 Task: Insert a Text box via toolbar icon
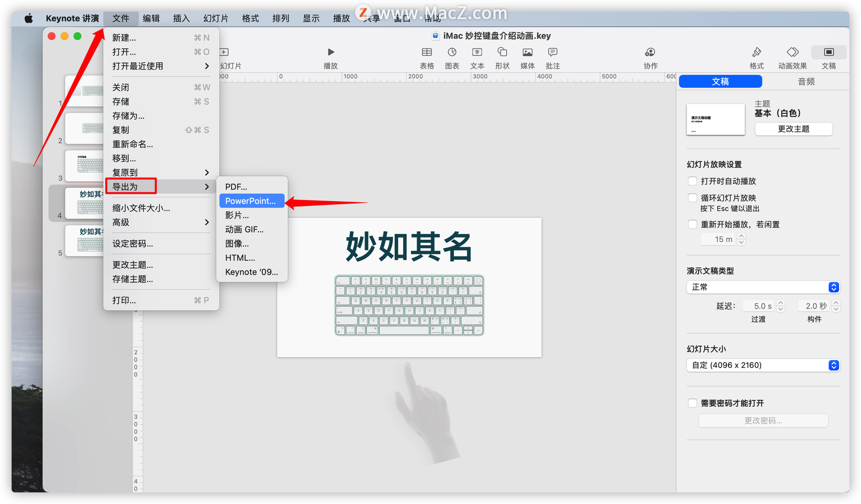coord(477,52)
